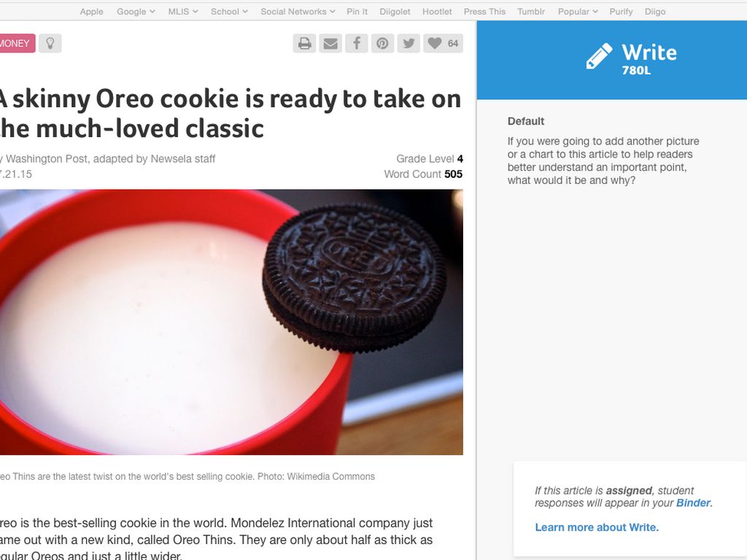Image resolution: width=747 pixels, height=560 pixels.
Task: Select the Press This bookmarklet
Action: point(484,12)
